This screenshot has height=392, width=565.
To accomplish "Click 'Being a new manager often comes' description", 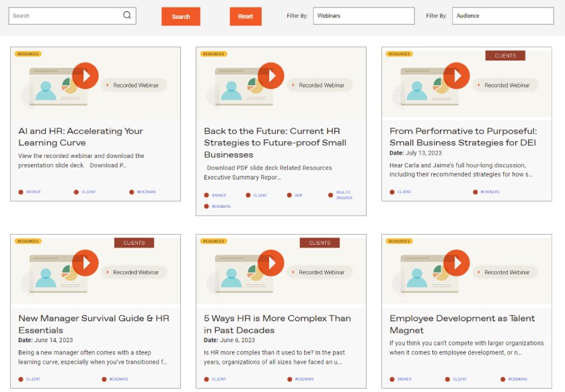I will [93, 357].
